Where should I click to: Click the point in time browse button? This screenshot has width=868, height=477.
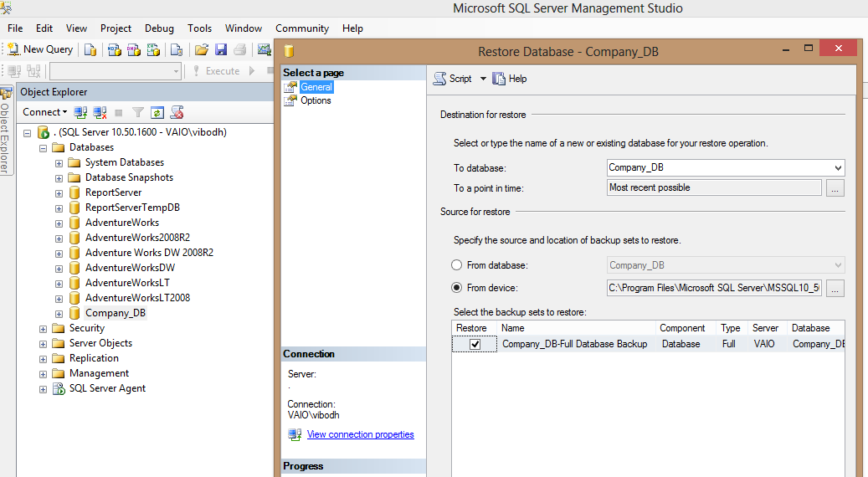click(835, 188)
